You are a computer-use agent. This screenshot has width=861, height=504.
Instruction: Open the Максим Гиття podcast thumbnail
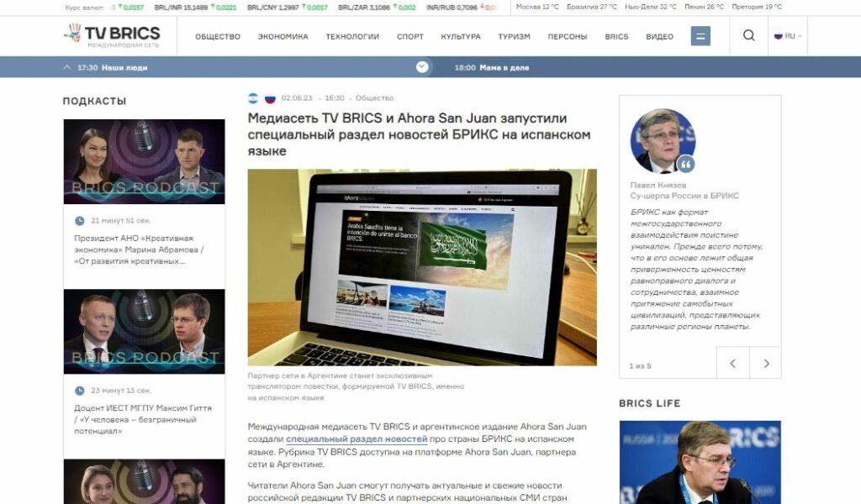[x=144, y=331]
